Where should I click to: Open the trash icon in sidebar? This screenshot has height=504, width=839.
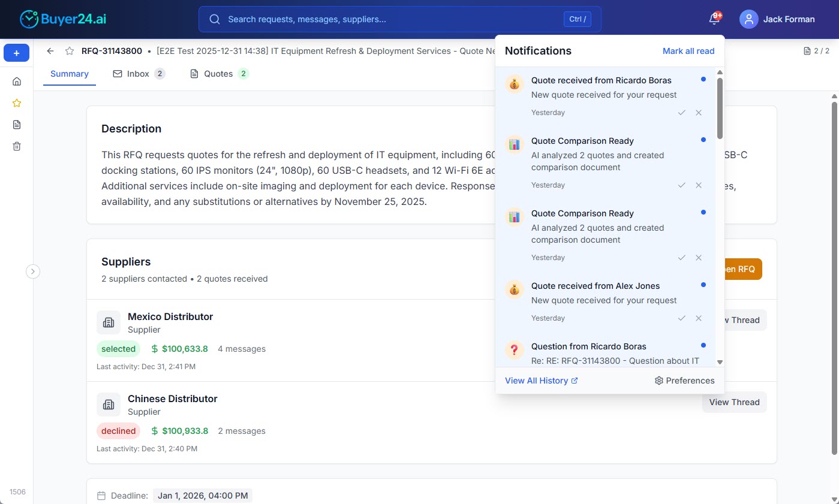point(17,146)
